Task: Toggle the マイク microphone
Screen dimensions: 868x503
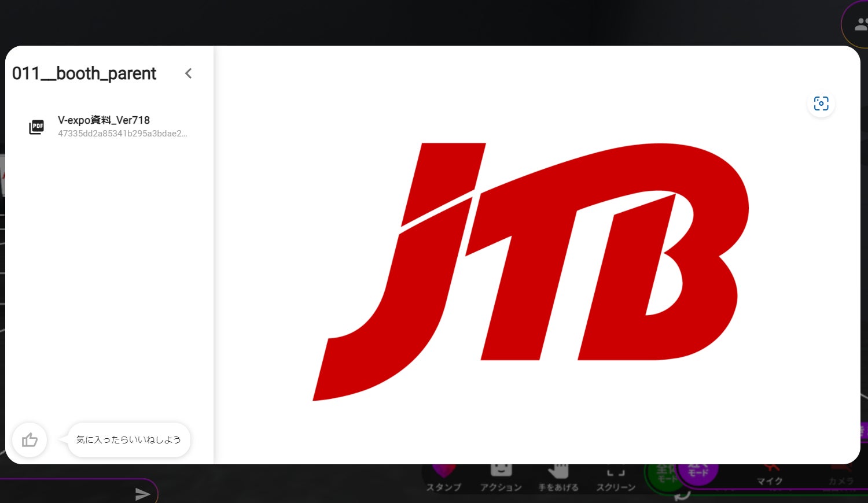Action: point(770,476)
